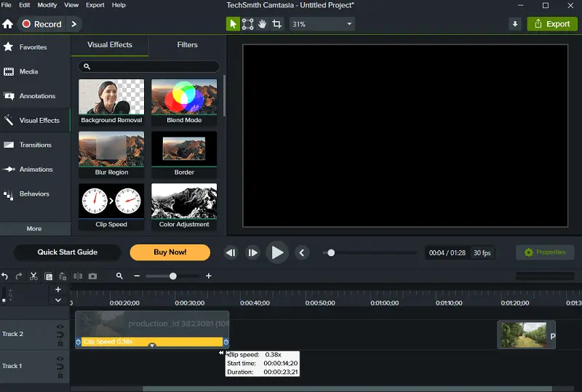
Task: Activate the Pan hand tool
Action: tap(263, 24)
